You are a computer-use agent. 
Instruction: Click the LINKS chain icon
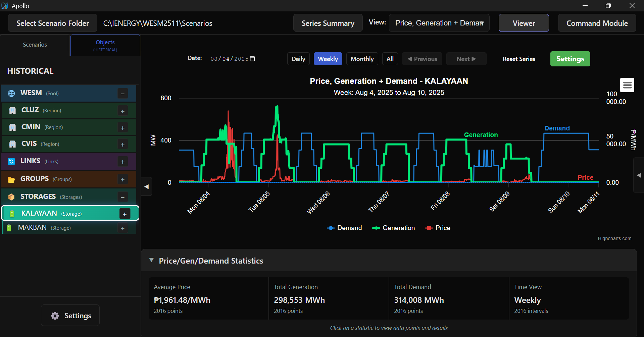(x=11, y=162)
